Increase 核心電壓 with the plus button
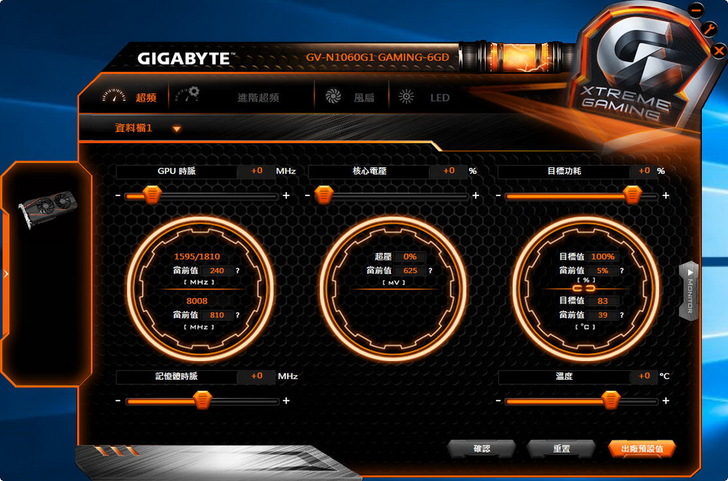This screenshot has height=481, width=728. pos(475,195)
